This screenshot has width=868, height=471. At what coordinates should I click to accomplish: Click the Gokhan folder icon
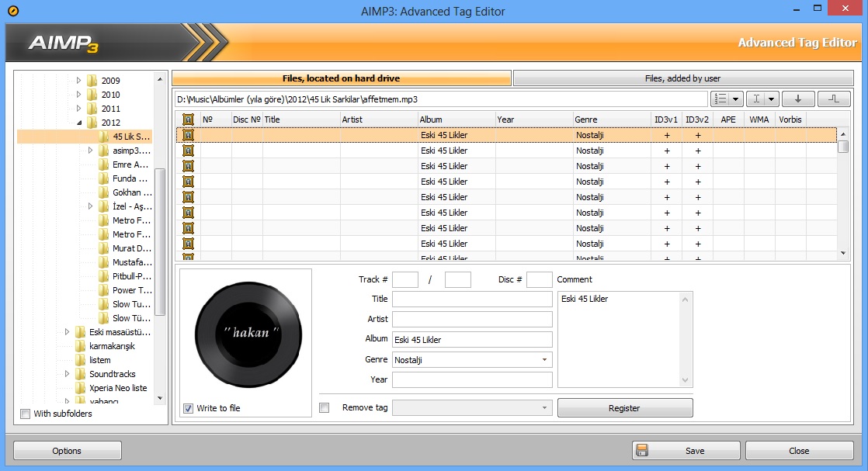pyautogui.click(x=103, y=192)
